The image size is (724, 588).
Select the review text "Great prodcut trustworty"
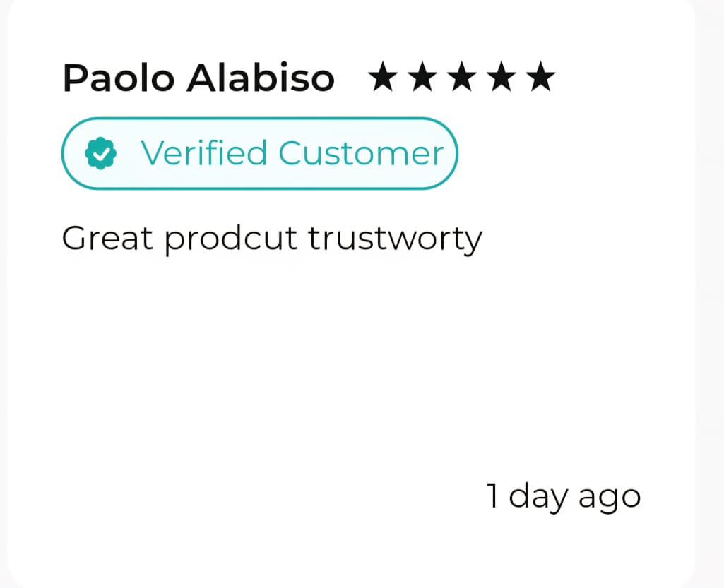pos(272,239)
